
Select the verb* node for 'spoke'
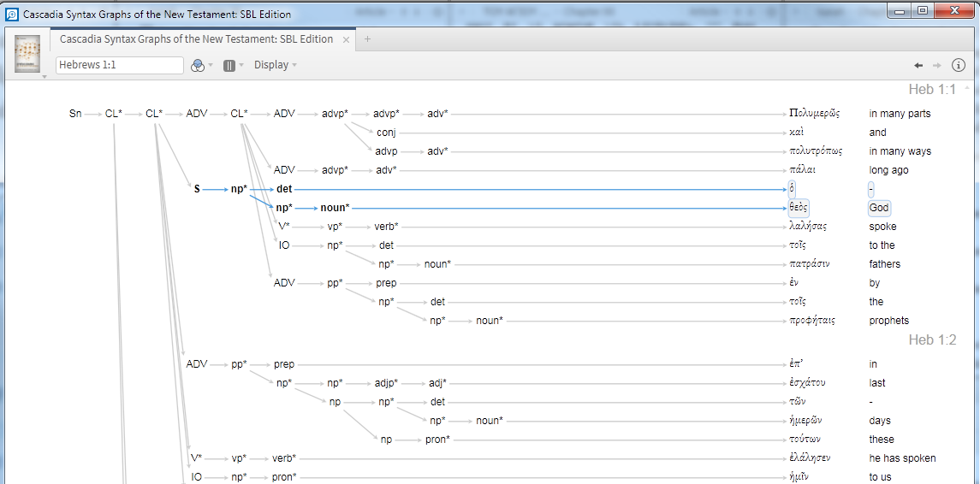tap(386, 226)
